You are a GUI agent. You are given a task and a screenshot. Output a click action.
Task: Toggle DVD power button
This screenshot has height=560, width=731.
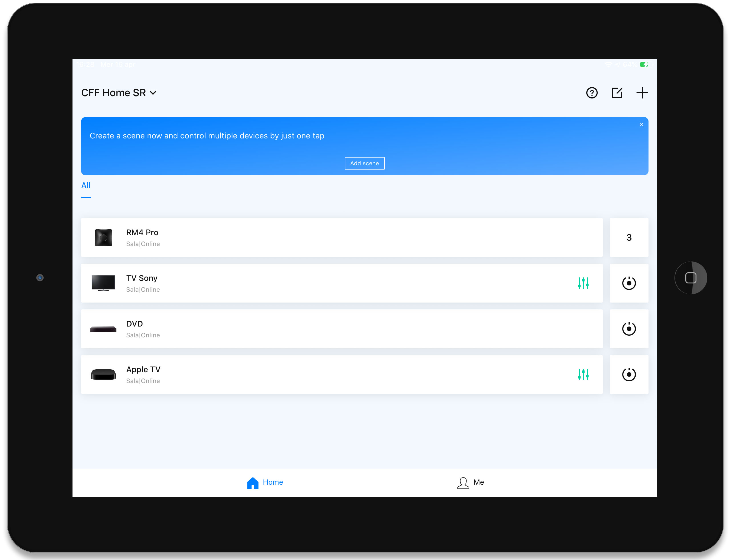click(629, 329)
